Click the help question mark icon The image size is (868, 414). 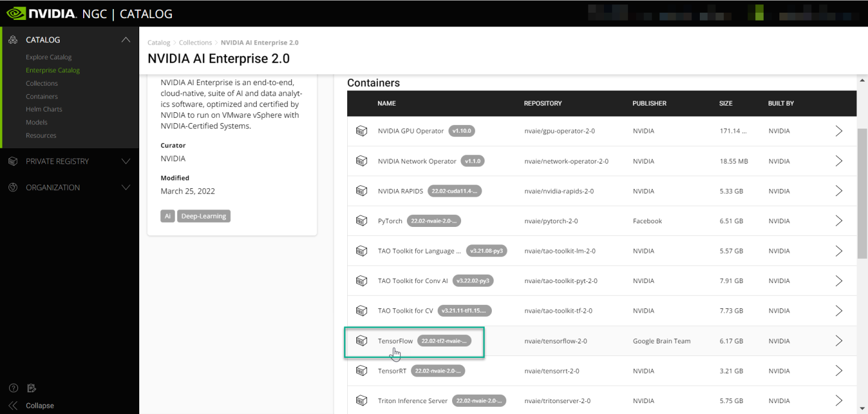[x=13, y=388]
